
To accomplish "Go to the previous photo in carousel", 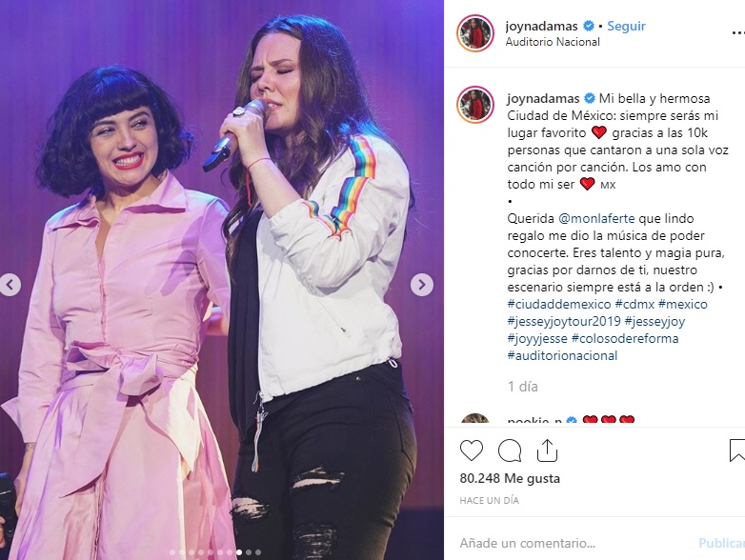I will (x=10, y=285).
